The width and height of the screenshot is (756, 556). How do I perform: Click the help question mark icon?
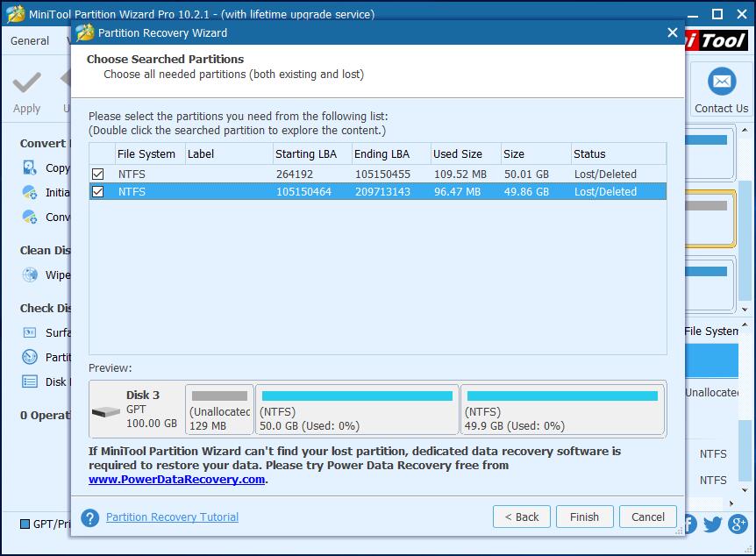(x=89, y=517)
